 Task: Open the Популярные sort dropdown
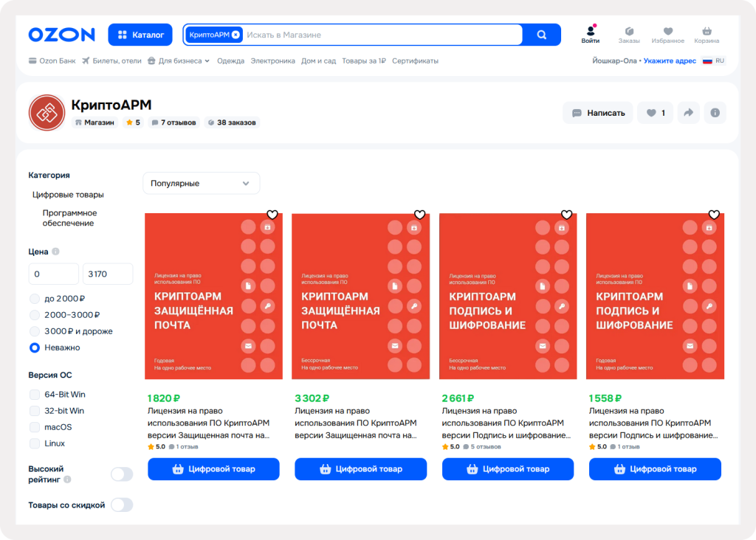[201, 183]
